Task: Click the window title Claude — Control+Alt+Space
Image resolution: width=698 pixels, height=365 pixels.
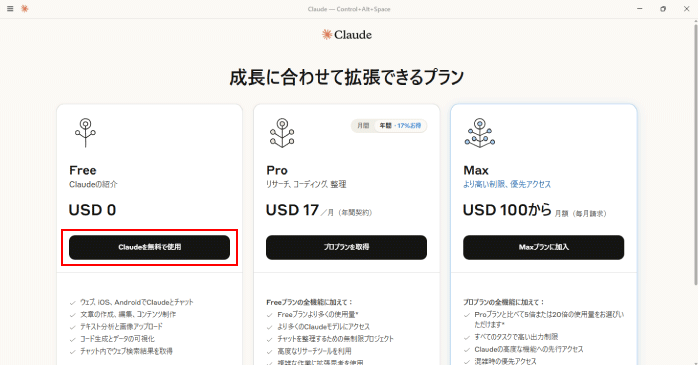Action: point(349,9)
